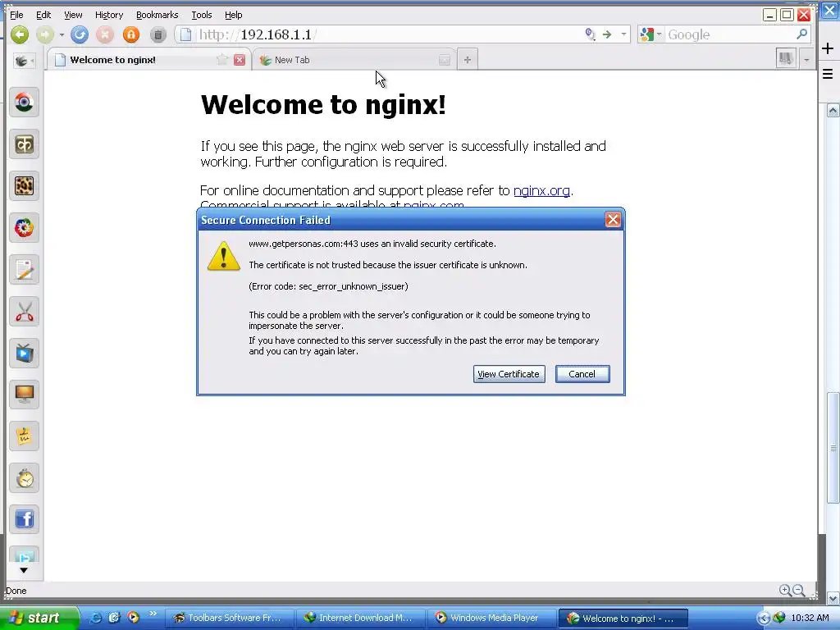
Task: Open the computer monitor sidebar app
Action: 24,395
